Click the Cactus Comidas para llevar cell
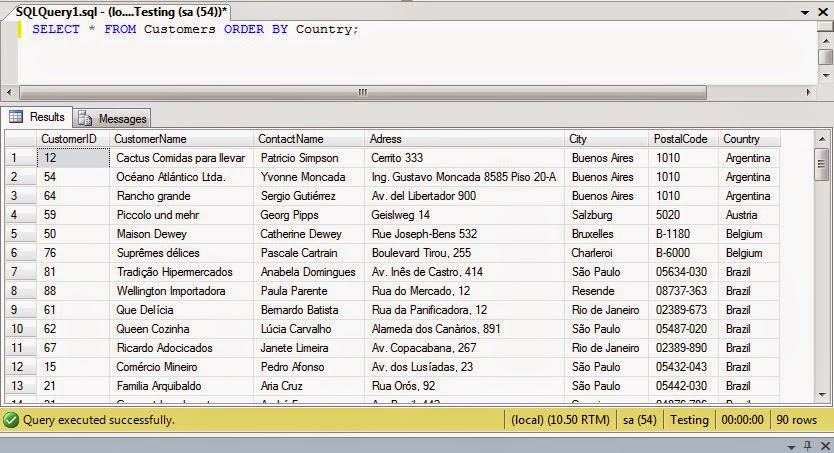834x453 pixels. 181,158
